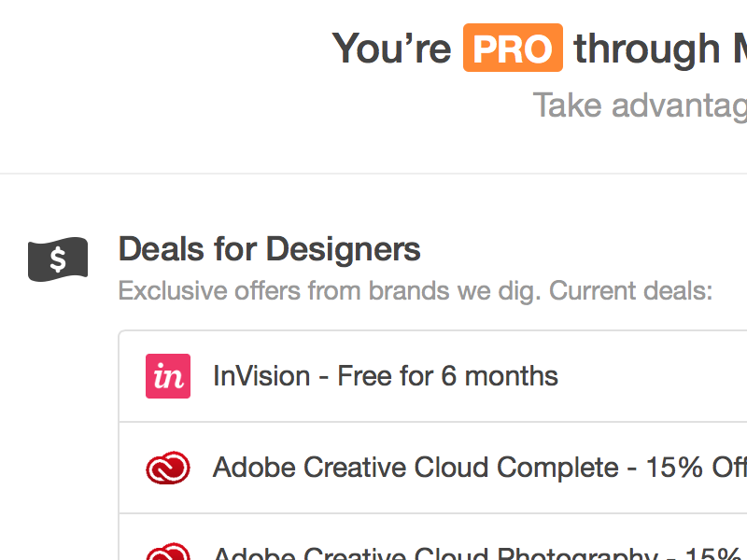Click the Creative Cloud Photography logo icon

coord(168,551)
